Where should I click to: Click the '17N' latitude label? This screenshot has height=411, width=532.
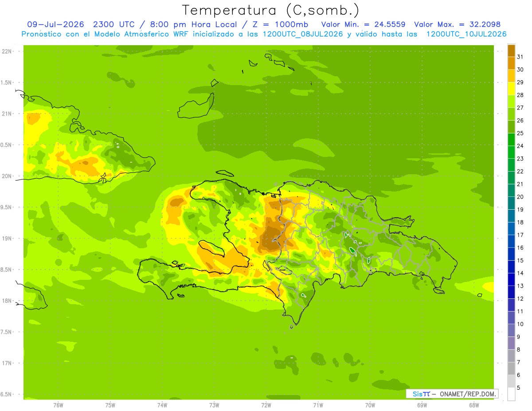pos(6,363)
